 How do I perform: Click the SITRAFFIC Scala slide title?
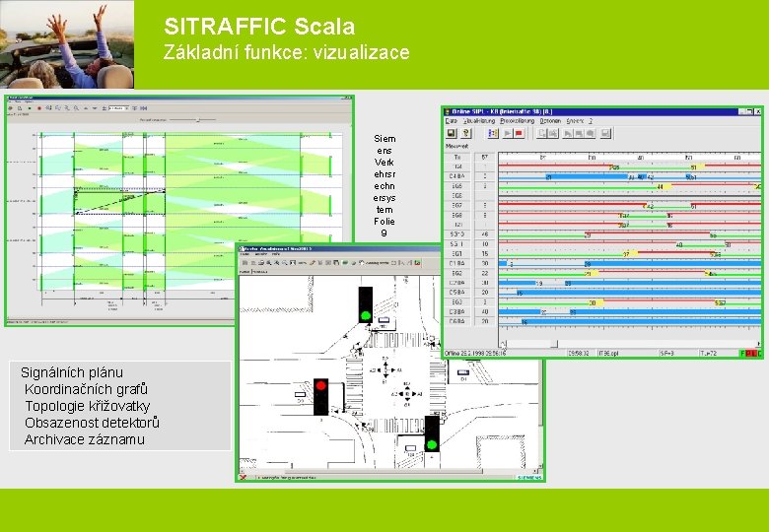coord(259,26)
